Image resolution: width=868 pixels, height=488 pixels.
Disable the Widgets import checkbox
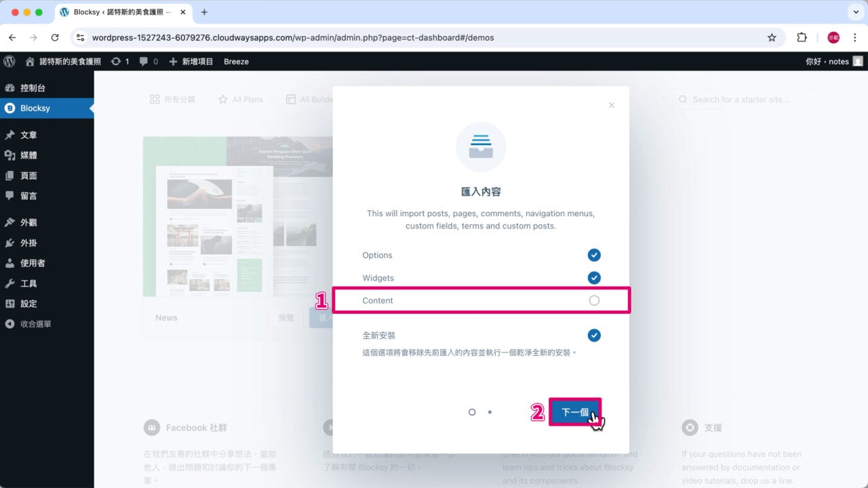[x=594, y=278]
